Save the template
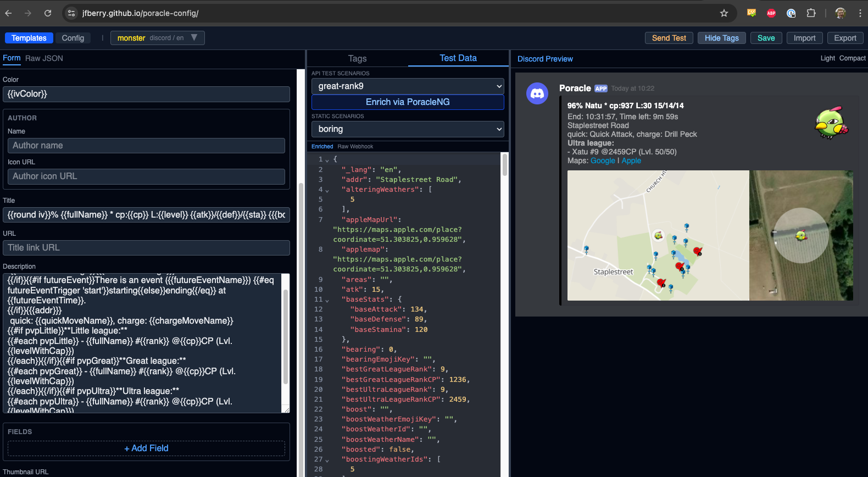 pyautogui.click(x=766, y=38)
